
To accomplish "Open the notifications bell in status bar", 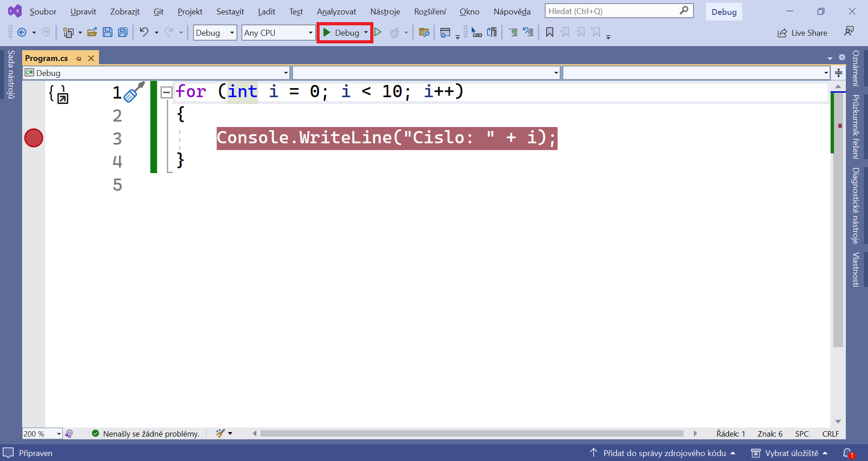I will [x=848, y=453].
